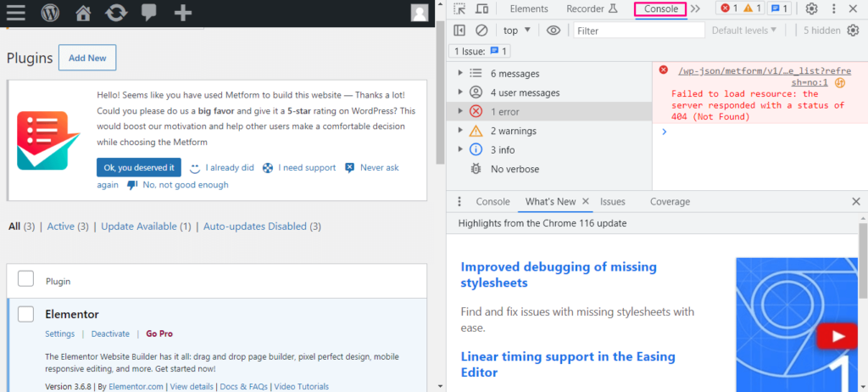The height and width of the screenshot is (392, 868).
Task: Click the blue issues count badge
Action: (x=779, y=8)
